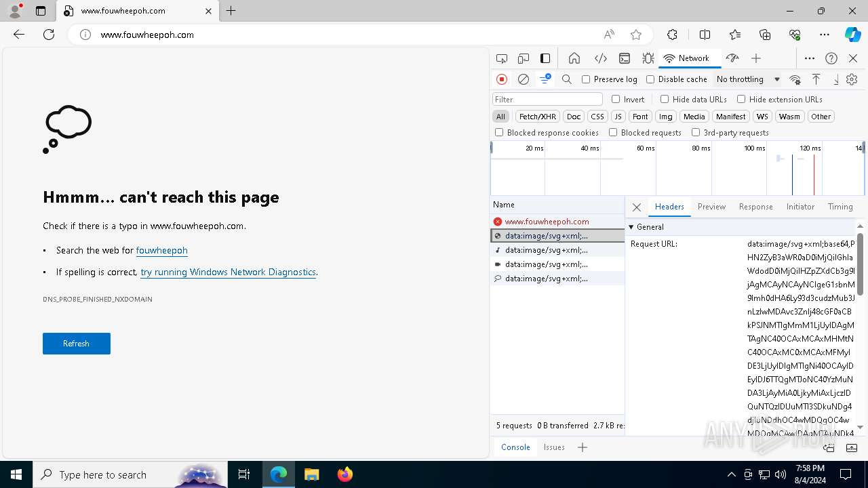Screen dimensions: 868x488
Task: Toggle the network filter bar icon
Action: tap(545, 79)
